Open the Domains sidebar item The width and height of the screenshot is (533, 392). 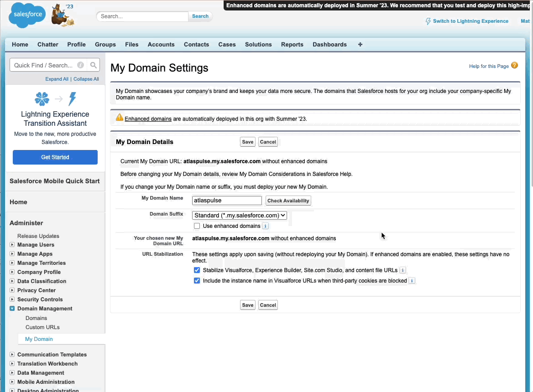coord(37,318)
